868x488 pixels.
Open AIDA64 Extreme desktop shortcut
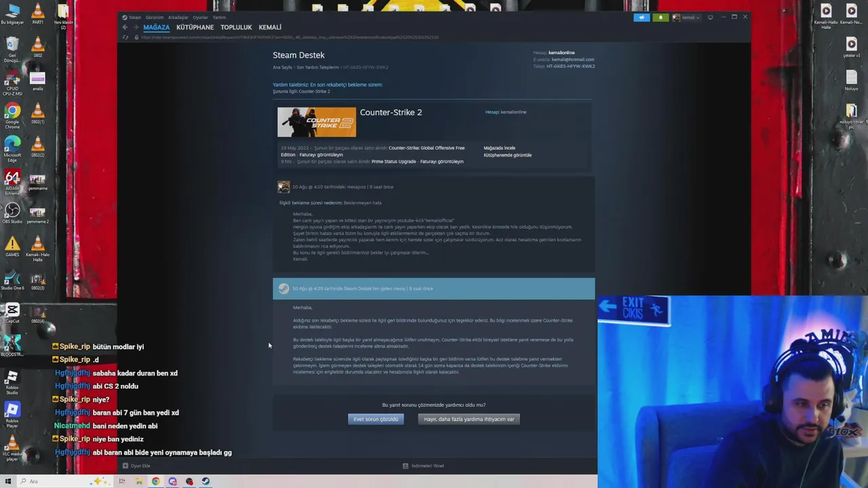click(12, 182)
